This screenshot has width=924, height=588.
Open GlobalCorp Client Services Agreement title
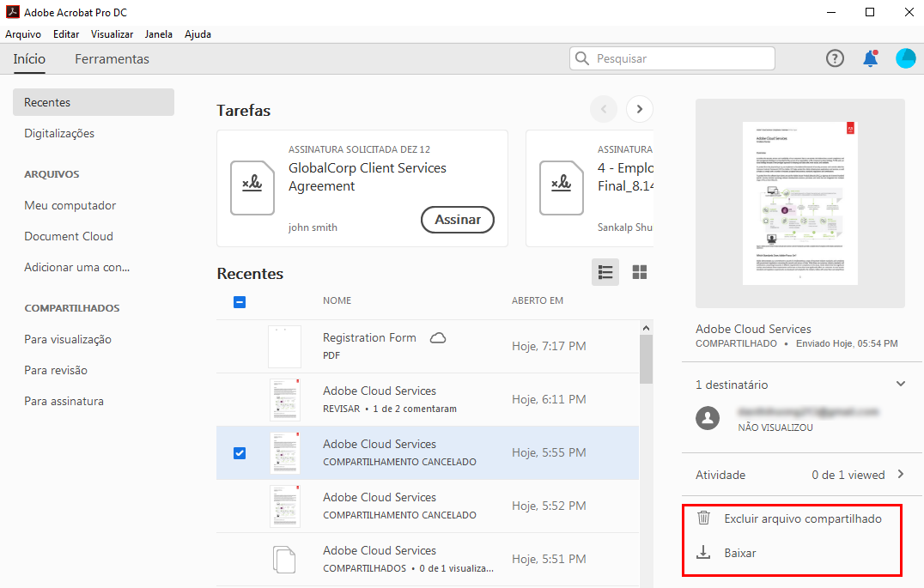tap(368, 177)
